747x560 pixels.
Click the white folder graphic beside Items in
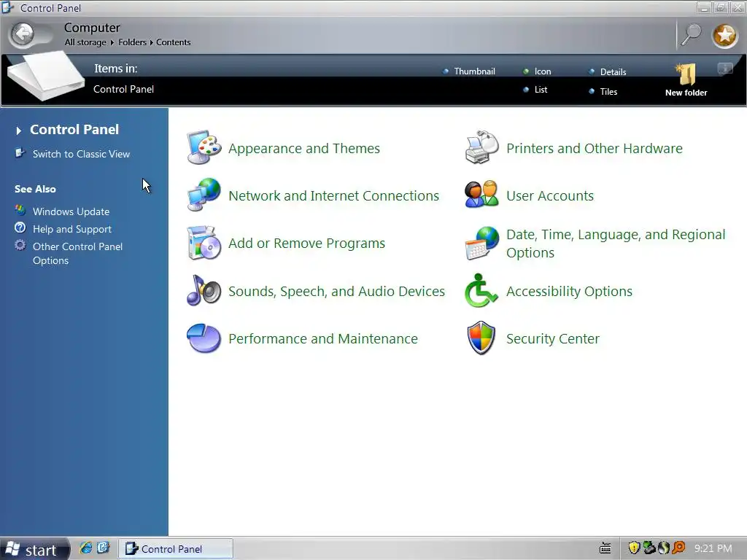coord(46,76)
